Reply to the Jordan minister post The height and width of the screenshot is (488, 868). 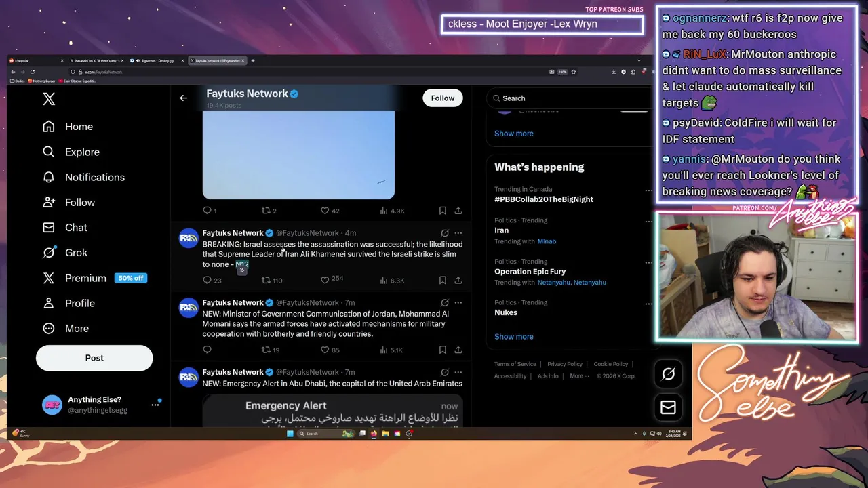[207, 350]
